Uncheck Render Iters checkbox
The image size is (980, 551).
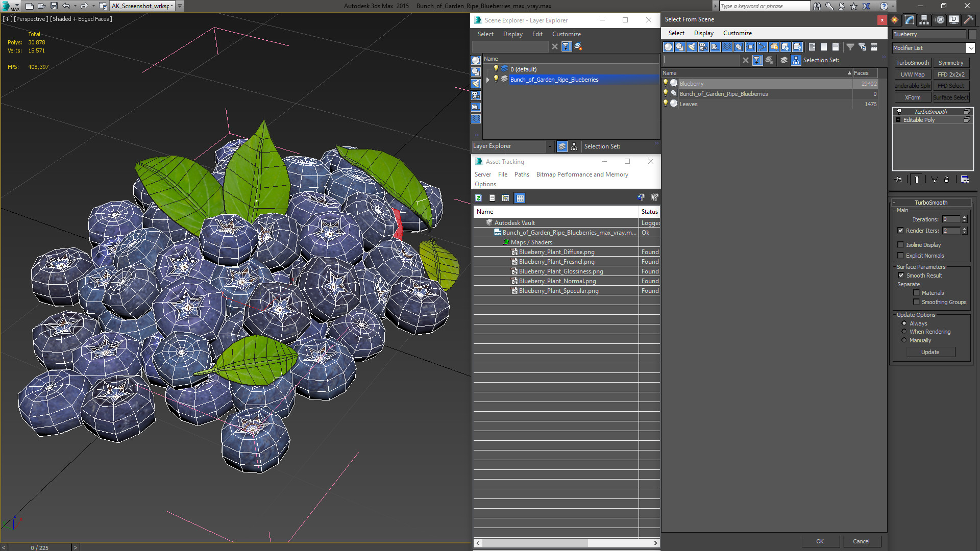900,231
